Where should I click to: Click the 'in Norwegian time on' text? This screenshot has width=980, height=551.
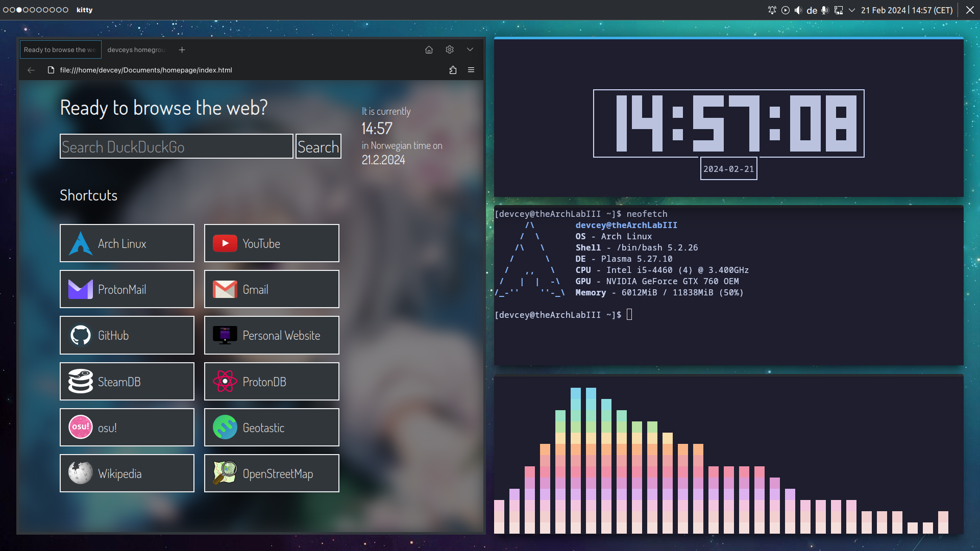pyautogui.click(x=402, y=145)
